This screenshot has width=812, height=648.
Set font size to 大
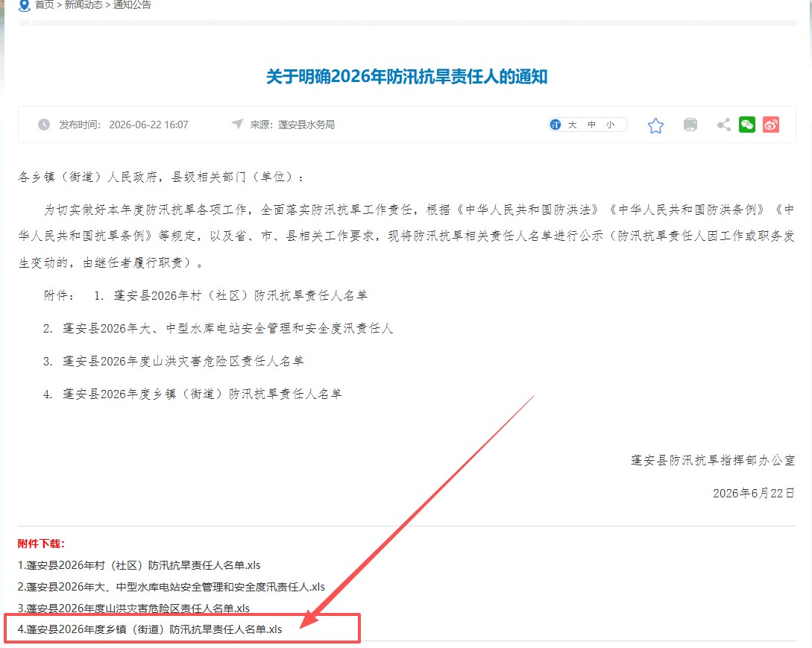coord(572,125)
